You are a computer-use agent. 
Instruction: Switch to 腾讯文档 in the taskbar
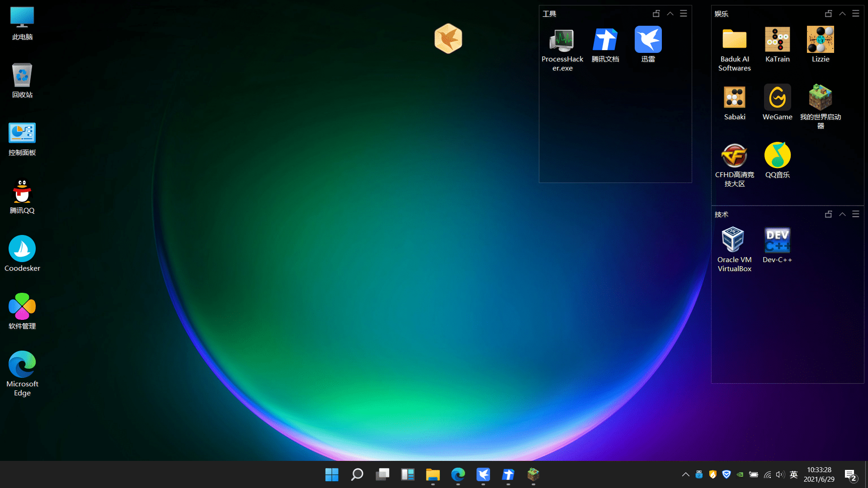(x=508, y=474)
